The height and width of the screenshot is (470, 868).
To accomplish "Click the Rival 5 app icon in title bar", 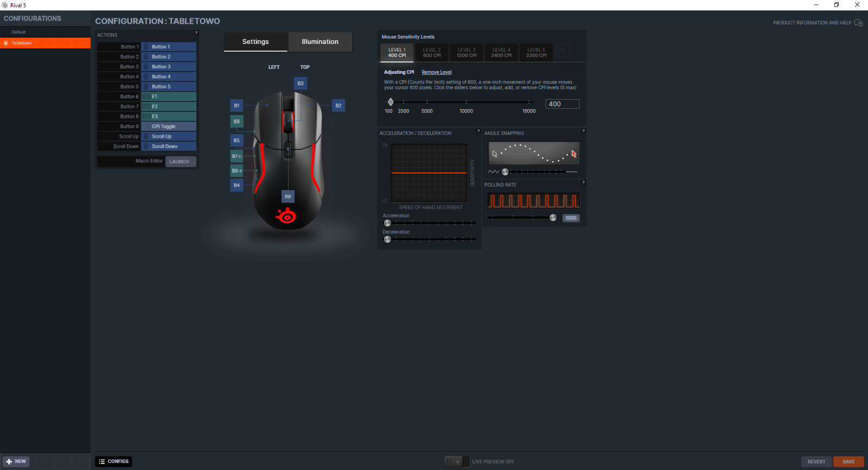I will [5, 5].
